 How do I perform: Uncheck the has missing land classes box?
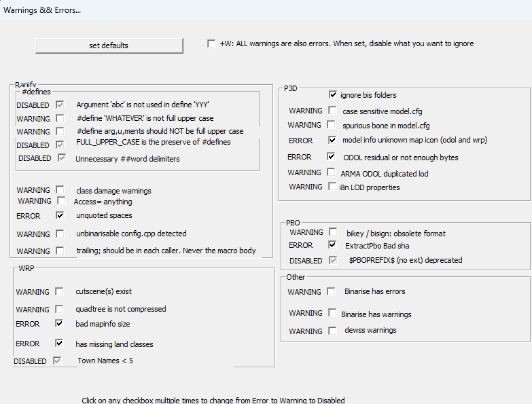[x=59, y=344]
